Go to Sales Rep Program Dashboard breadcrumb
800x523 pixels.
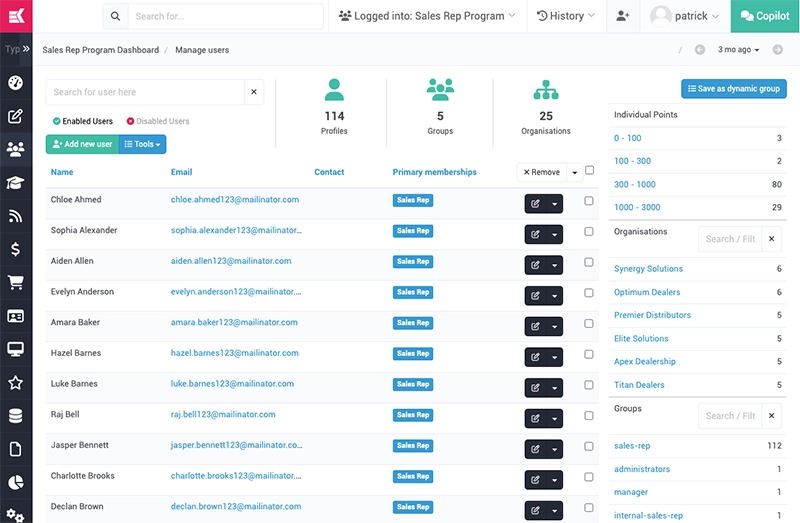100,49
